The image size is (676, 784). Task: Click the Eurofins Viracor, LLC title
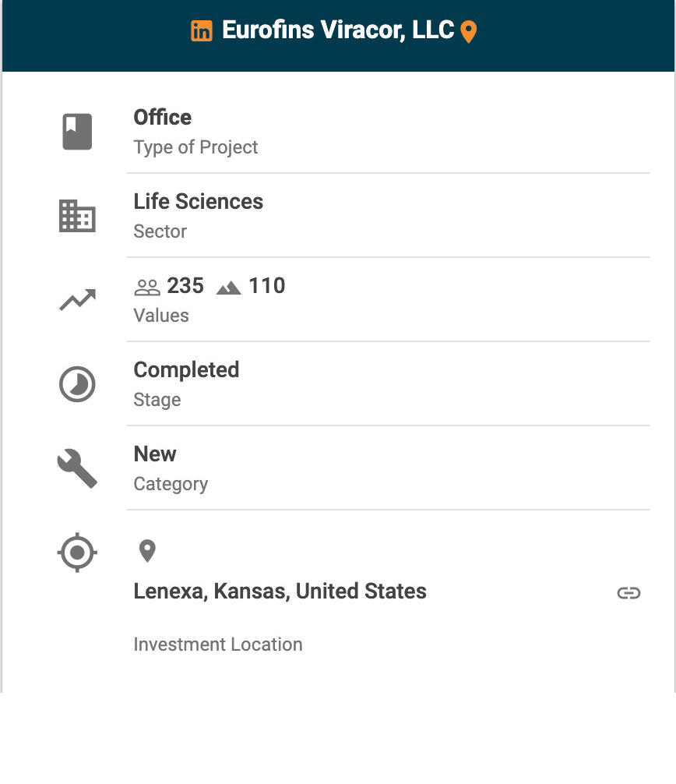click(338, 30)
